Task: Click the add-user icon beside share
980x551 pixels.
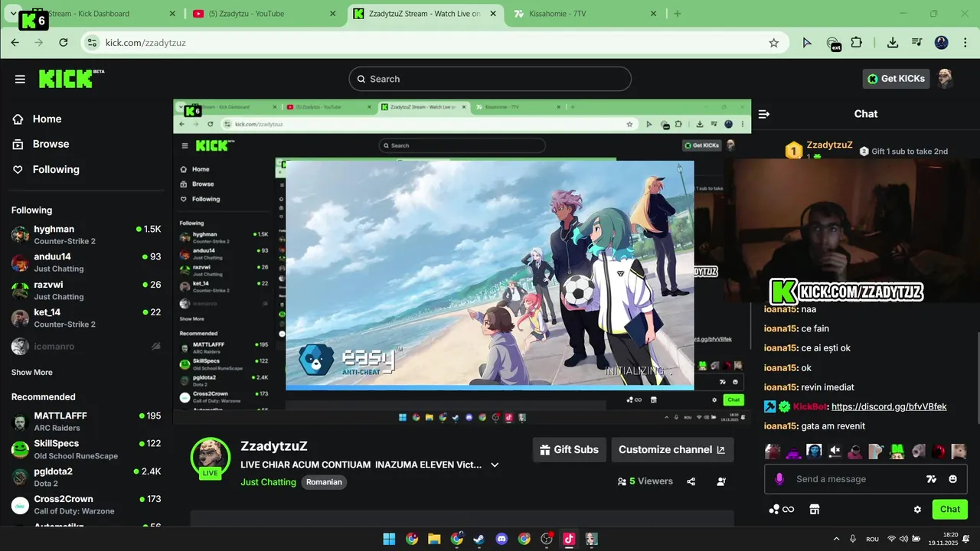Action: (x=721, y=481)
